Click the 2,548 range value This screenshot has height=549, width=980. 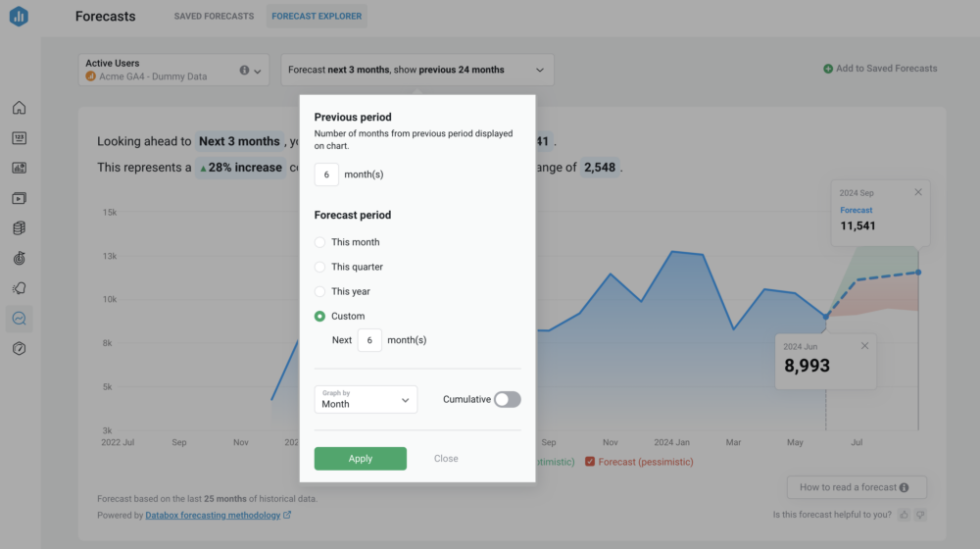point(600,168)
